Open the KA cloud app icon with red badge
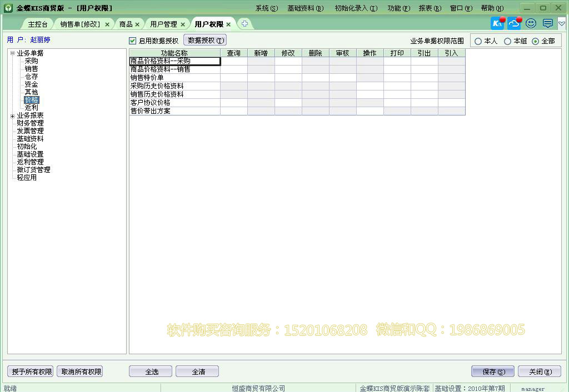 click(x=497, y=23)
